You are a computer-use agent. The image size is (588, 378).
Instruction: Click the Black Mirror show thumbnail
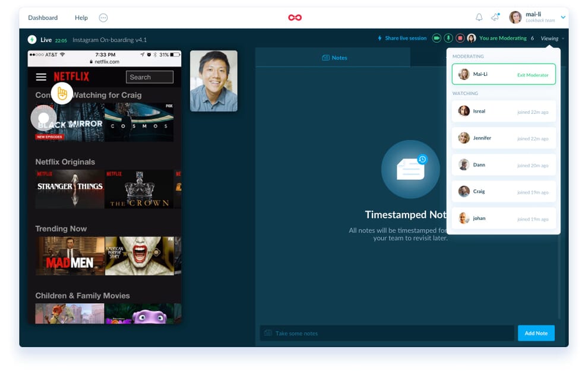69,122
